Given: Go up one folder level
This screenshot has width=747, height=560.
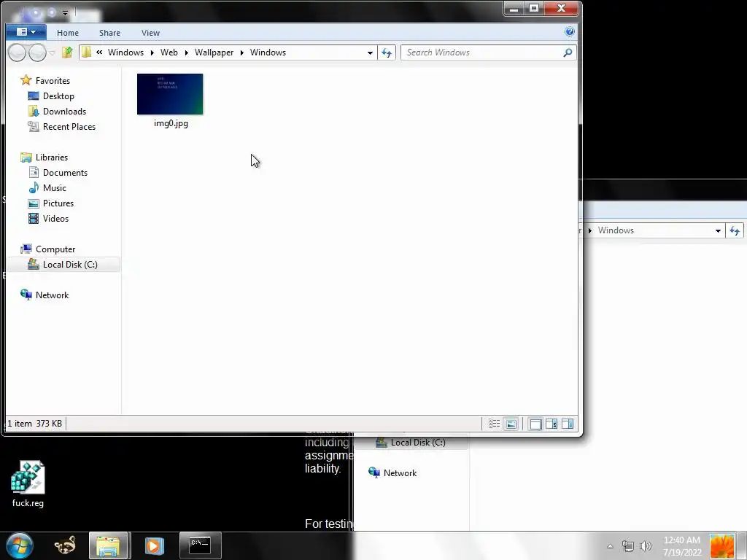Looking at the screenshot, I should (x=67, y=52).
